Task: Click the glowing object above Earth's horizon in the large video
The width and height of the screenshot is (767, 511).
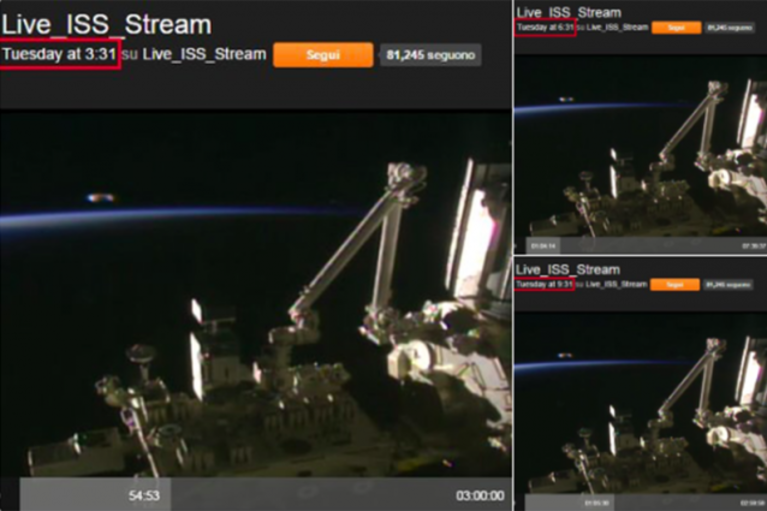Action: [101, 198]
